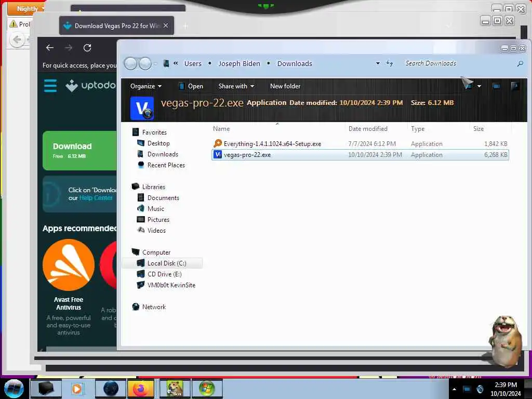Select Favorites in the navigation pane

(154, 132)
